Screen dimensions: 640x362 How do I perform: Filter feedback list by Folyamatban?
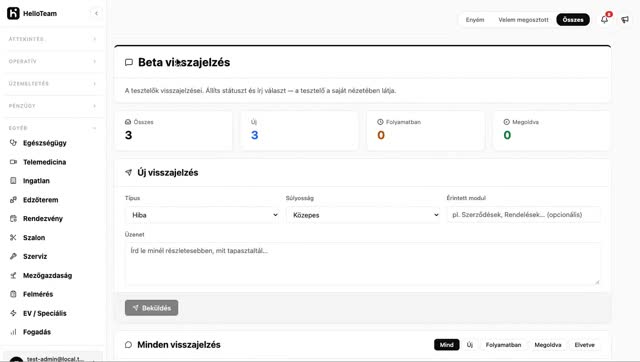coord(503,345)
